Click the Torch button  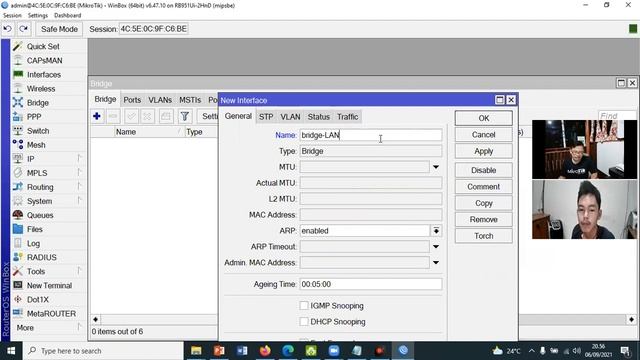[x=484, y=236]
